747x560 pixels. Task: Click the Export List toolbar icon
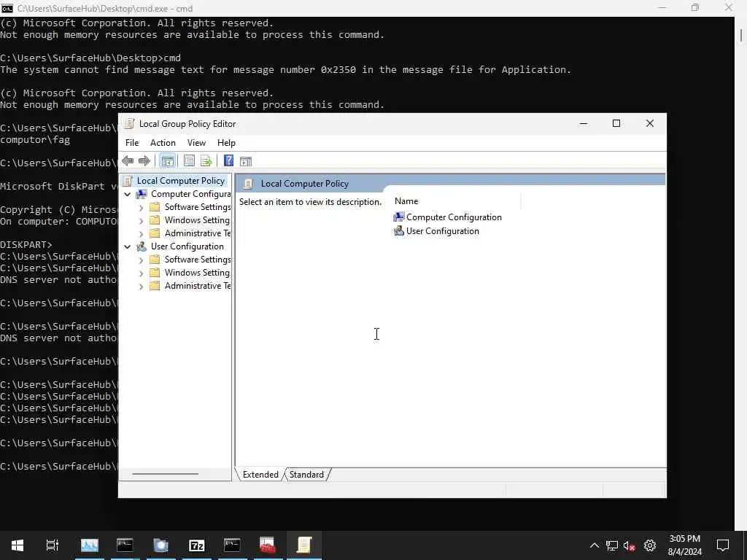point(206,161)
